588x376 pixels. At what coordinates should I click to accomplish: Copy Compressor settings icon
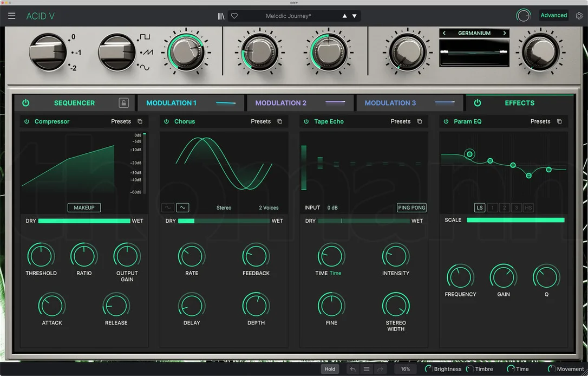click(140, 121)
